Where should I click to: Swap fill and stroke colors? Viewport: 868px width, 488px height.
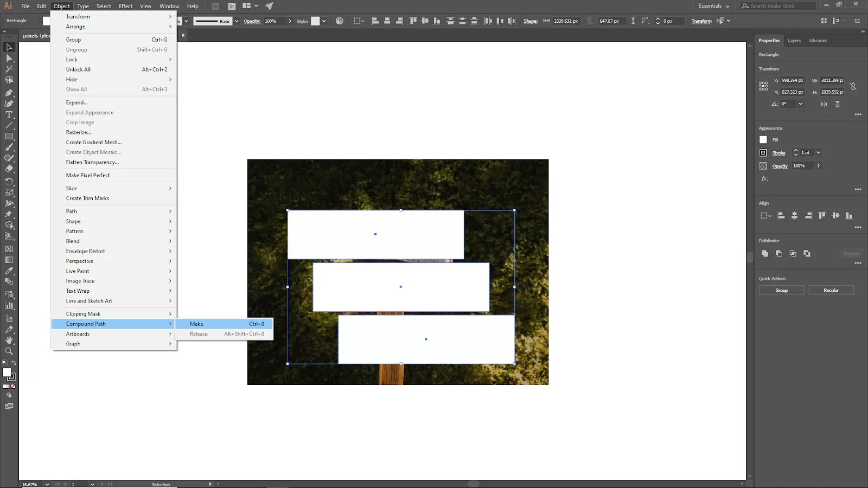click(14, 363)
